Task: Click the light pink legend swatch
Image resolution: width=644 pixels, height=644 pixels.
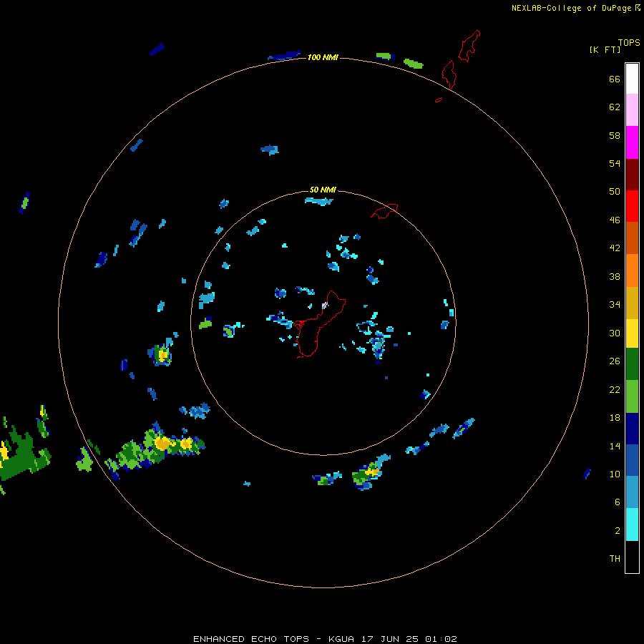Action: click(632, 109)
